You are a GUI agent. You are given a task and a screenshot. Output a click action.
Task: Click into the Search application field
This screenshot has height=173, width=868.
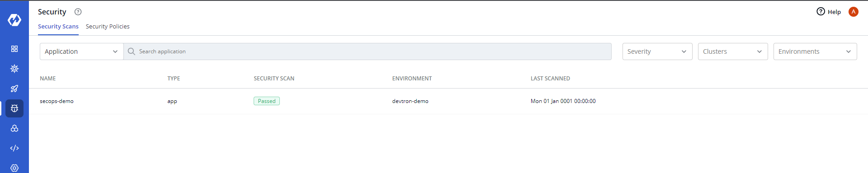368,51
